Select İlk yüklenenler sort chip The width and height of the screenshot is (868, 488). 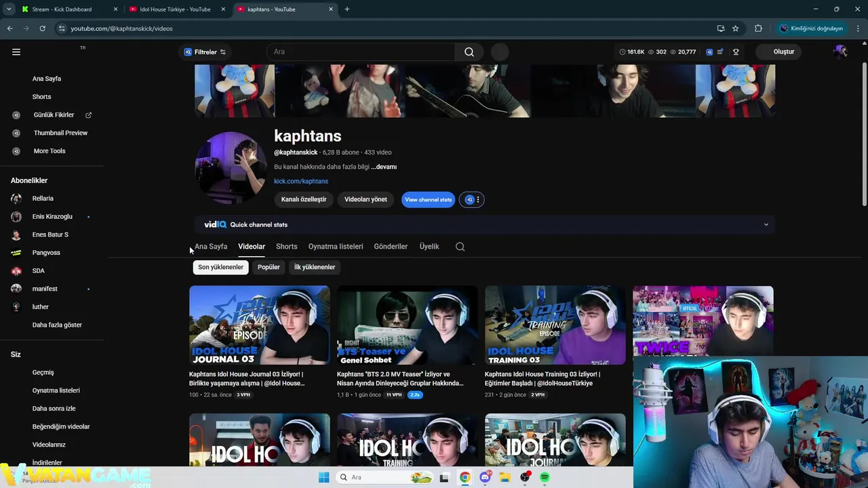[315, 267]
